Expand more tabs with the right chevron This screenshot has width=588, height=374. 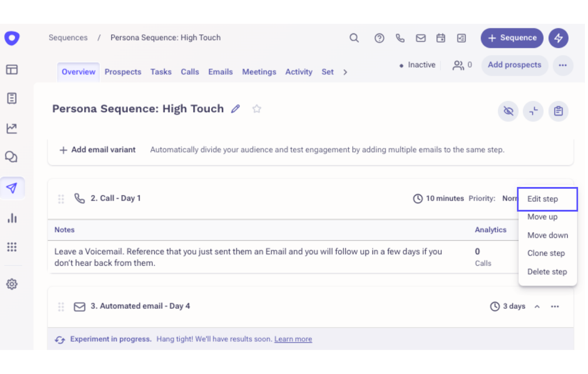345,72
